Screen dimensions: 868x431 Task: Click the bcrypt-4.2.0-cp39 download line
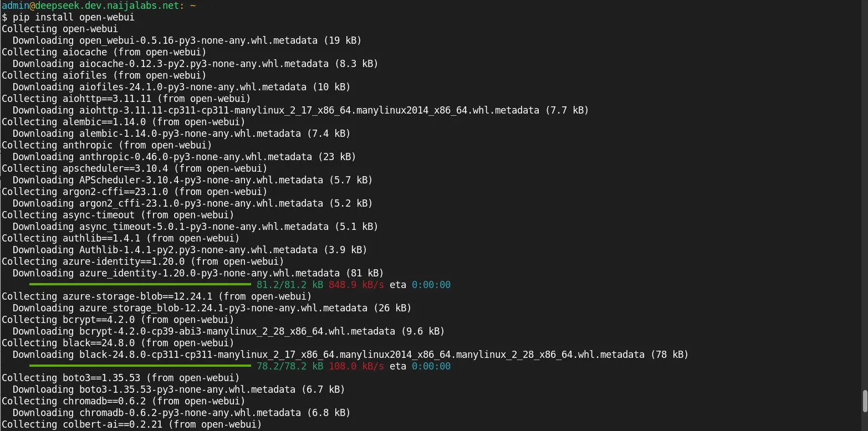(229, 331)
